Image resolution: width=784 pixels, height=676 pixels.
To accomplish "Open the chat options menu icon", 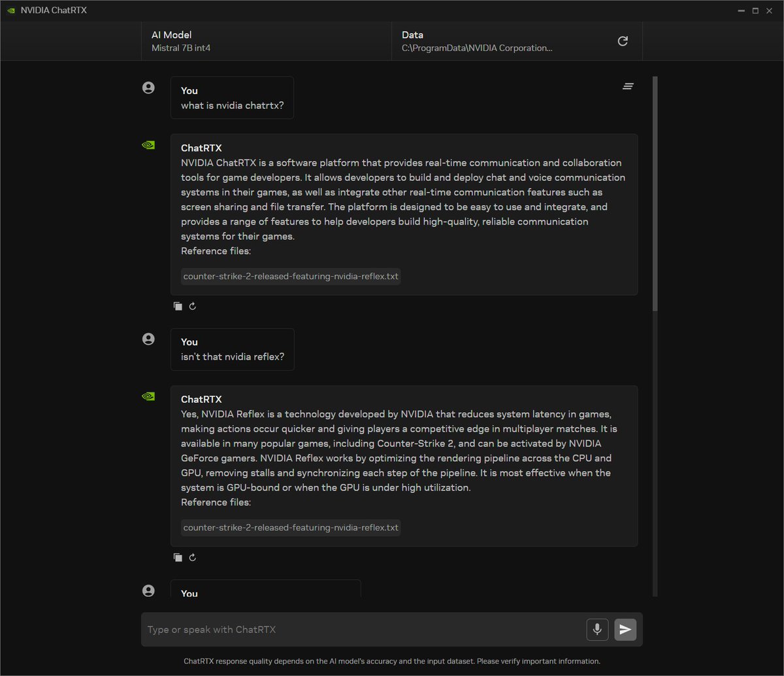I will pyautogui.click(x=628, y=86).
